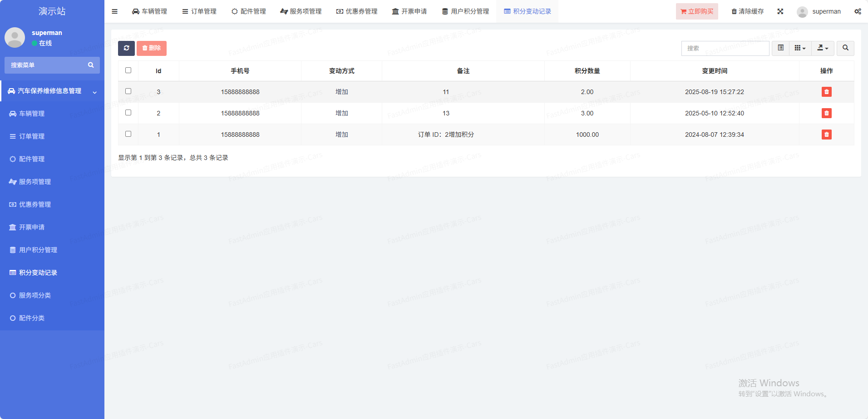This screenshot has height=419, width=868.
Task: Check the select-all checkbox in header
Action: tap(128, 70)
